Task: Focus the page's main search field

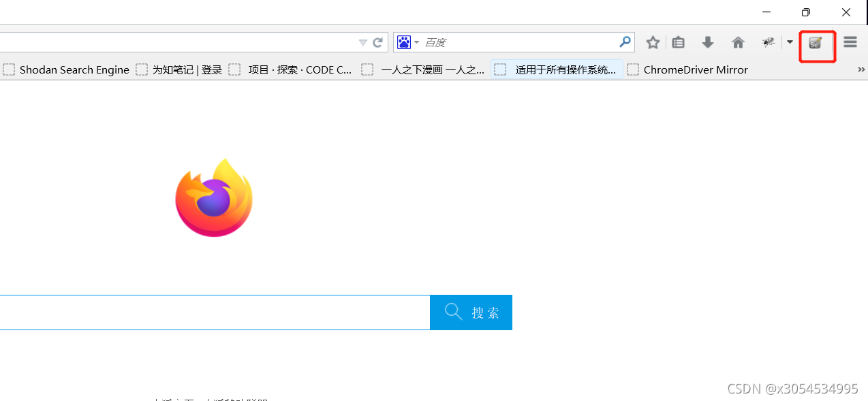Action: 215,312
